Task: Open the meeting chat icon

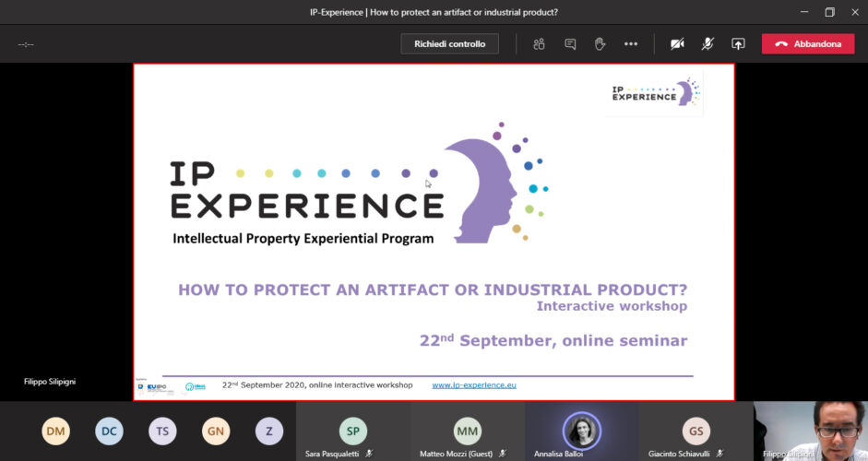Action: (x=570, y=43)
